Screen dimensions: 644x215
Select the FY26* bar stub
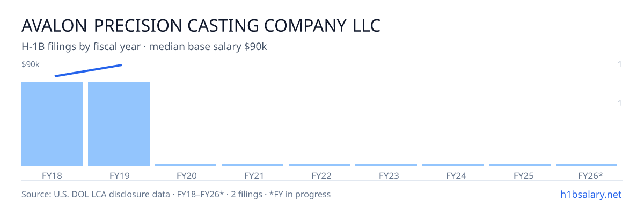click(x=587, y=165)
